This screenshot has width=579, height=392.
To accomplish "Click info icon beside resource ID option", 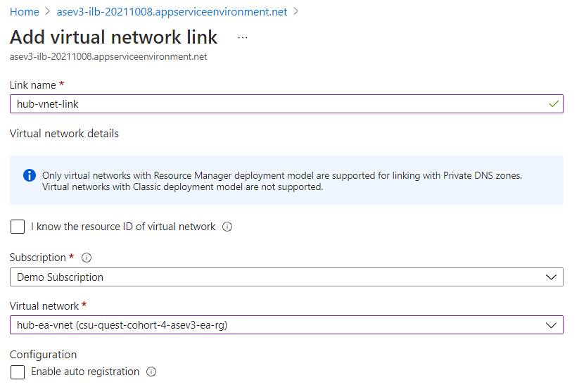I will point(227,227).
